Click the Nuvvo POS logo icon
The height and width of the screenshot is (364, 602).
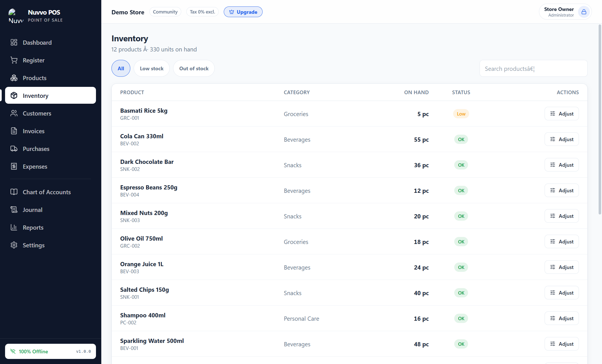[x=16, y=16]
